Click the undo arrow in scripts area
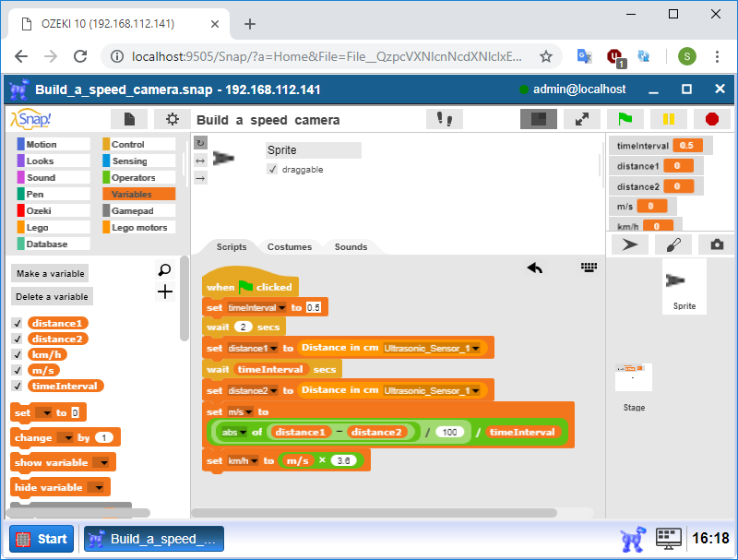Screen dimensions: 738x560 [535, 268]
